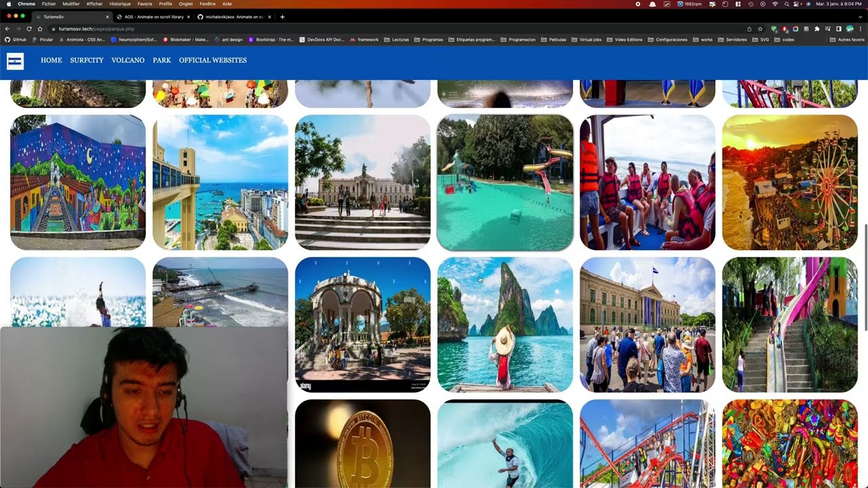Toggle the Chrome side panel icon

(x=839, y=28)
